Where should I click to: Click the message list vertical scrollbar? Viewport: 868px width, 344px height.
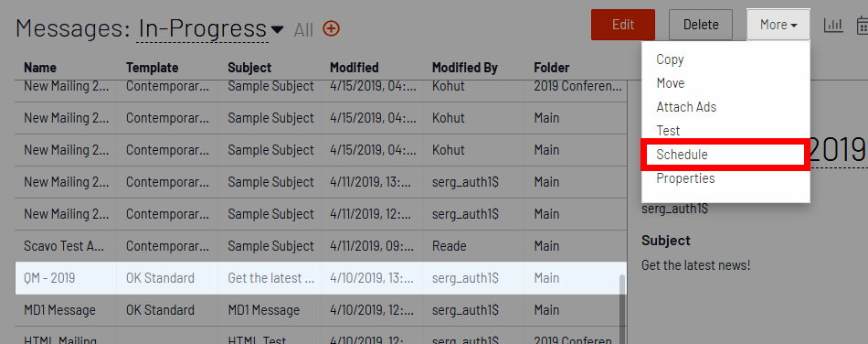pyautogui.click(x=622, y=307)
